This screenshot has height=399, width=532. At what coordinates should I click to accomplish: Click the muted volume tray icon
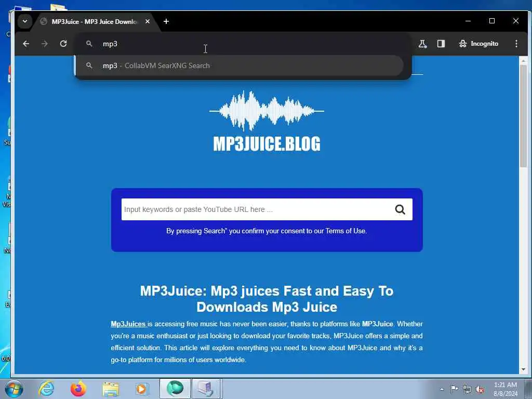pos(480,389)
